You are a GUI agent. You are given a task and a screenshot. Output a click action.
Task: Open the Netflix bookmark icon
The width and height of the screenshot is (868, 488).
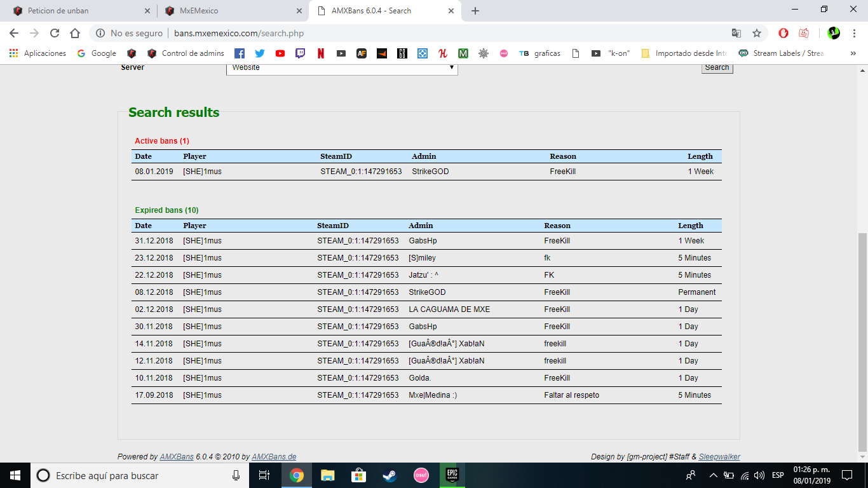pyautogui.click(x=321, y=53)
